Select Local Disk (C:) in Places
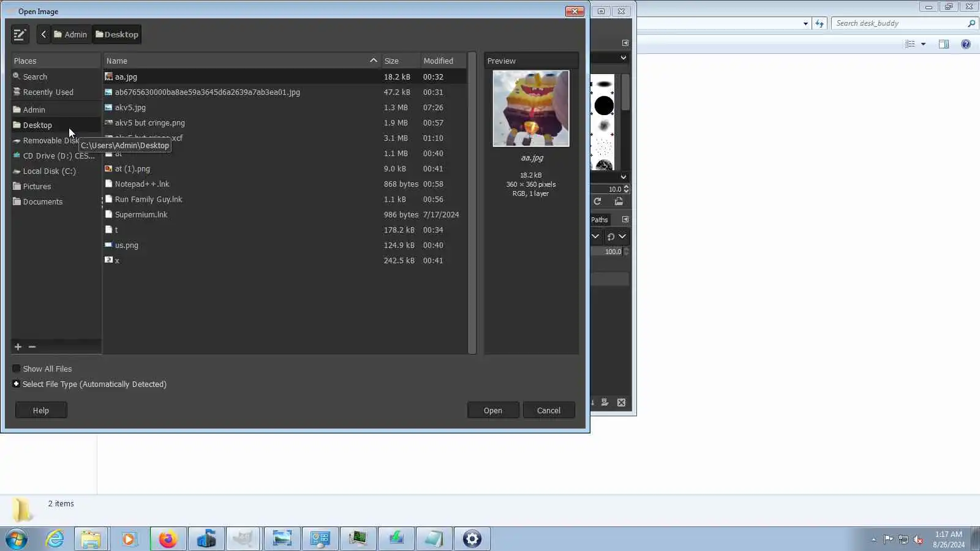This screenshot has height=551, width=980. pos(56,171)
